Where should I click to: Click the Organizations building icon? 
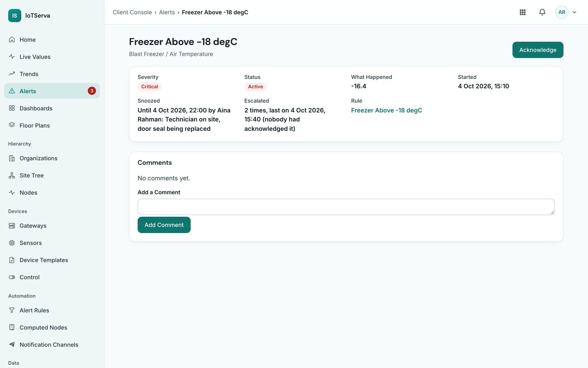pos(12,158)
